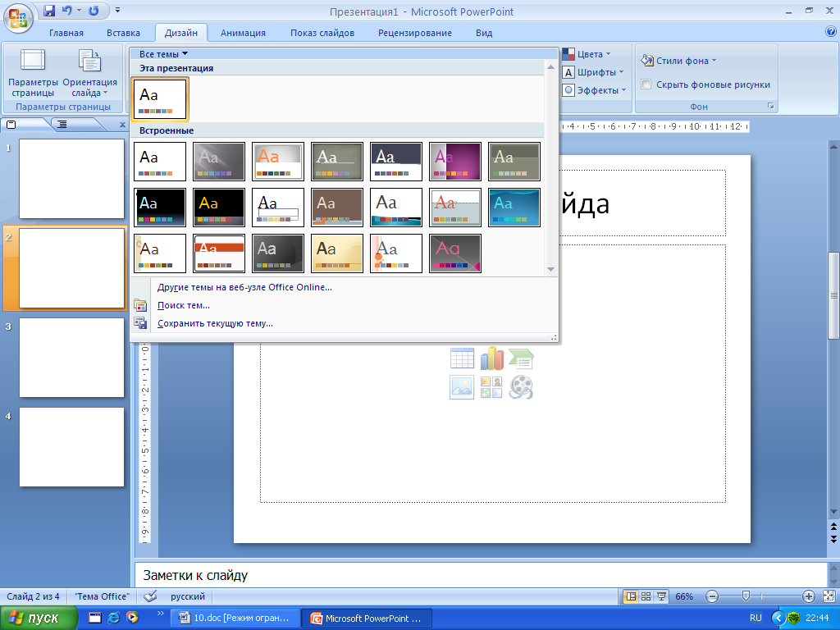Zoom out with the minus button

[x=711, y=596]
